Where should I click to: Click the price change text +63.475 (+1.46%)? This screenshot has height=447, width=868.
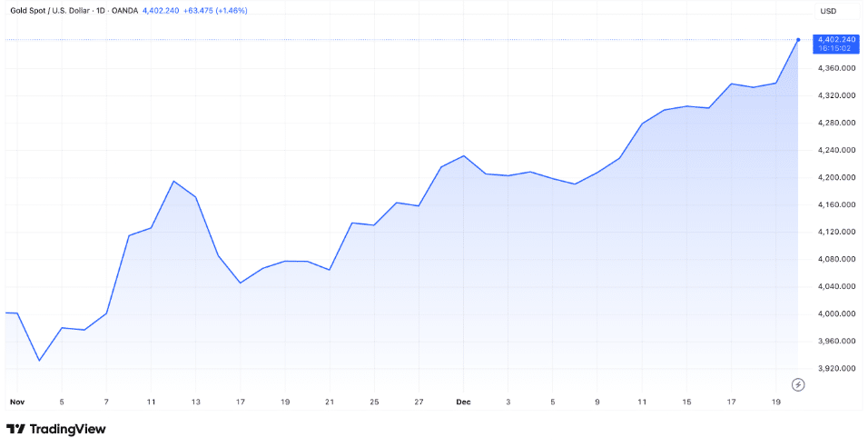click(x=215, y=11)
